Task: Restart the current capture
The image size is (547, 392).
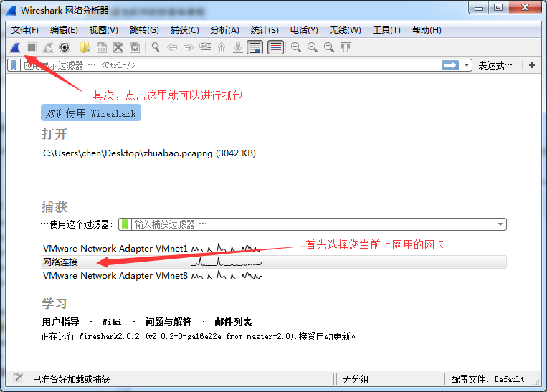Action: pyautogui.click(x=48, y=47)
